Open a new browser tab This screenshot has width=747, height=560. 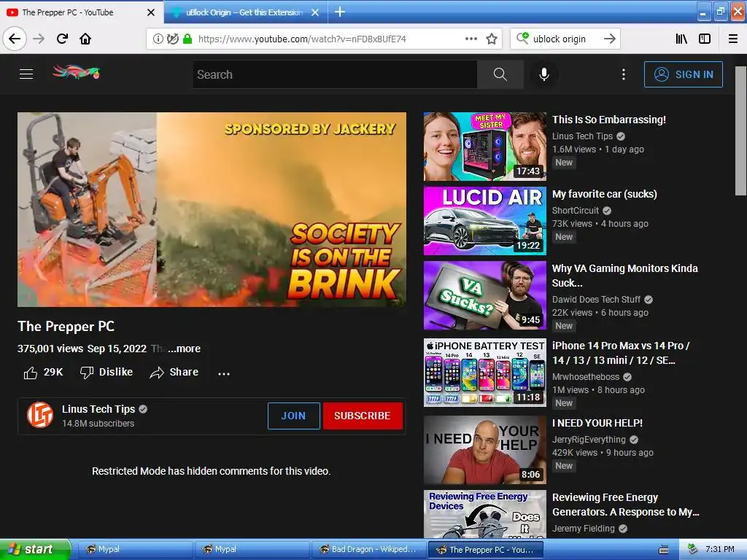coord(340,12)
